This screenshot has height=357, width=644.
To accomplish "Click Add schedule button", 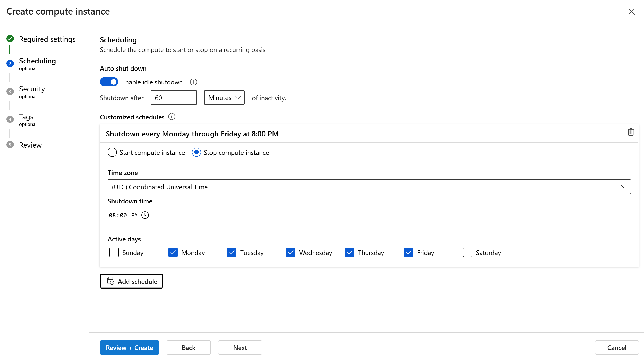I will pyautogui.click(x=132, y=281).
